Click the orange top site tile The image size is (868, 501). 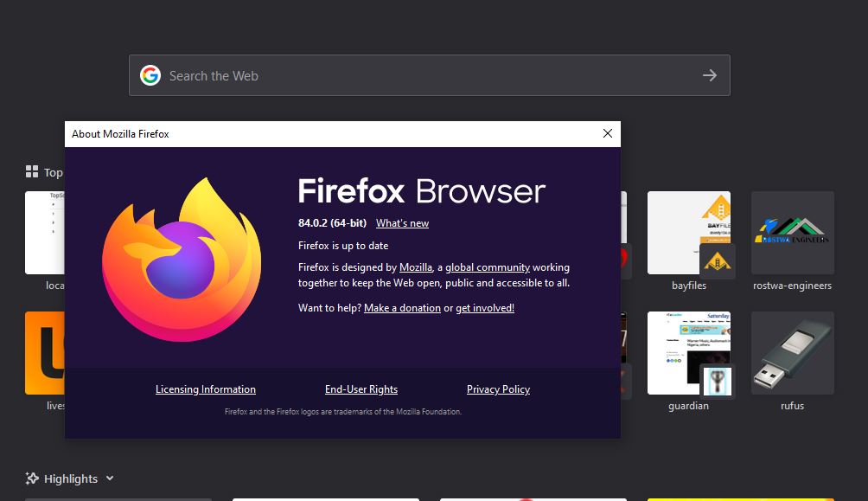(x=45, y=353)
